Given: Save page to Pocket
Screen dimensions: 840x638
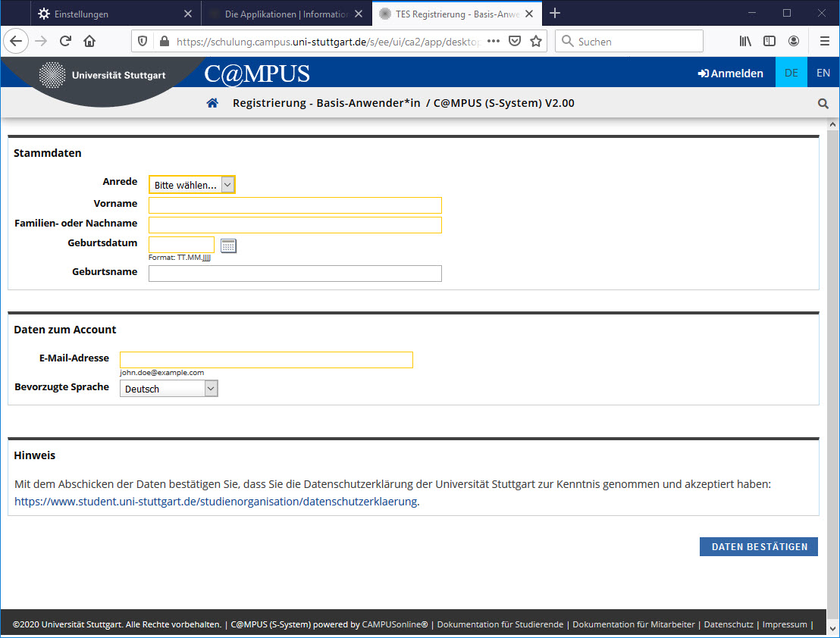Looking at the screenshot, I should (x=515, y=41).
